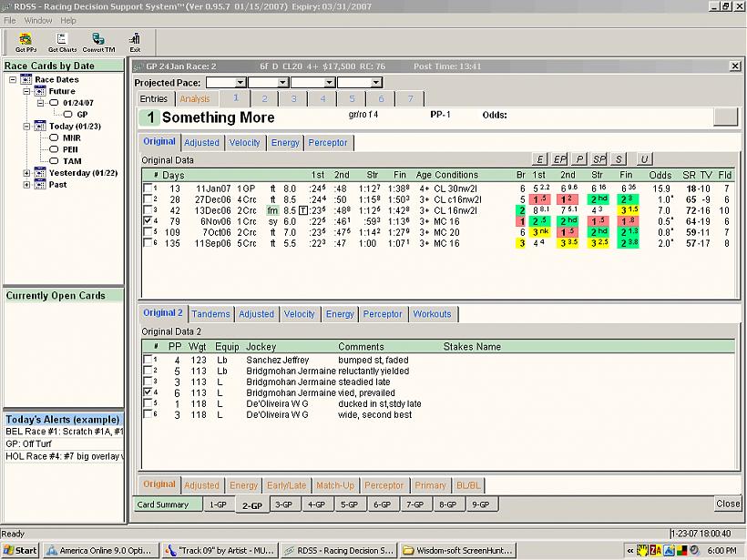Click the red Br cell in 6Nov06 row
This screenshot has width=747, height=560.
click(521, 221)
